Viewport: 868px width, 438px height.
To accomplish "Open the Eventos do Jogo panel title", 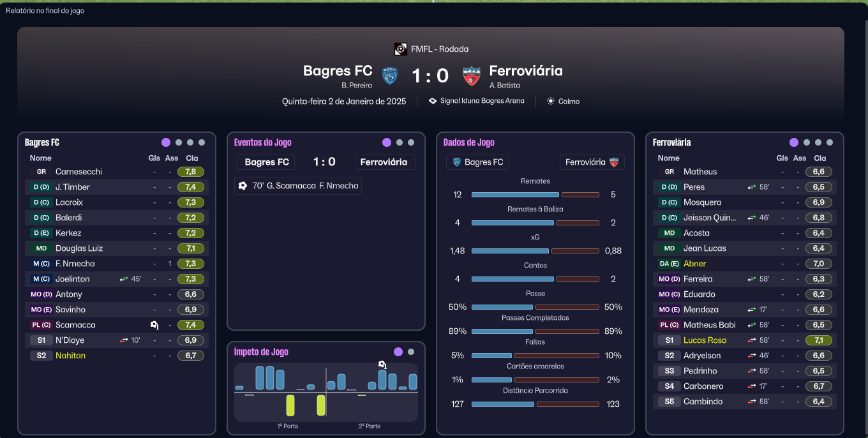I will (x=263, y=142).
